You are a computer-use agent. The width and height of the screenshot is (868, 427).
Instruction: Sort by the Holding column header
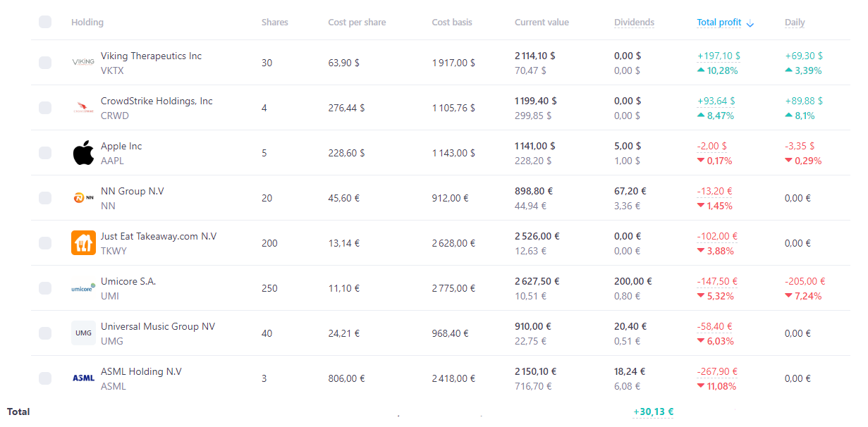click(87, 23)
